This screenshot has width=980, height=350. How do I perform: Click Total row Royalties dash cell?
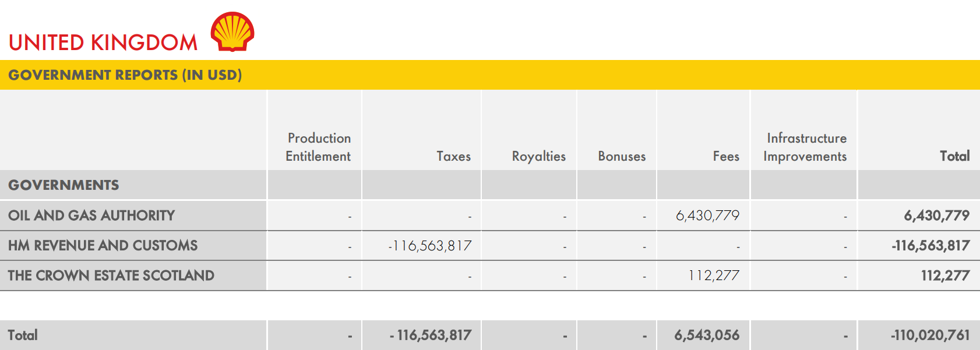[x=565, y=337]
